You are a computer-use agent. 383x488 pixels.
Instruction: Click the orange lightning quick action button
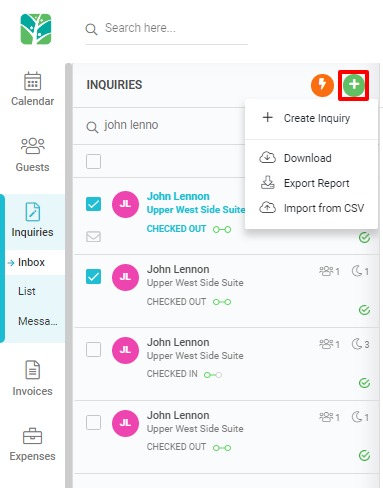point(322,85)
